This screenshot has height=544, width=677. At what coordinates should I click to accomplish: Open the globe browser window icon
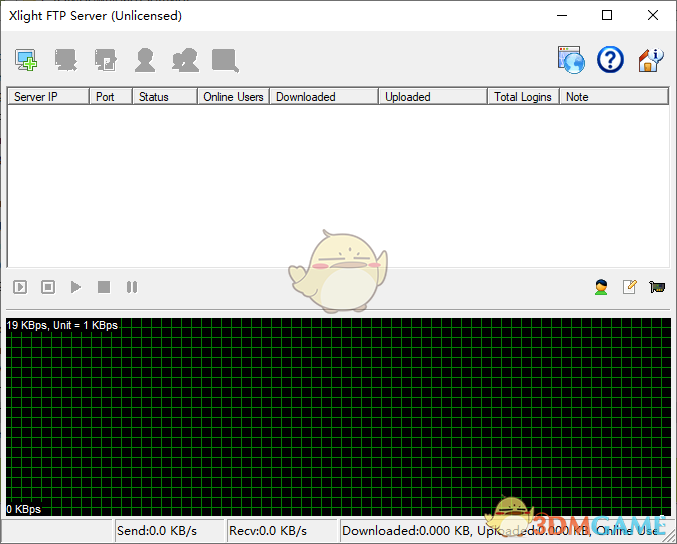571,60
